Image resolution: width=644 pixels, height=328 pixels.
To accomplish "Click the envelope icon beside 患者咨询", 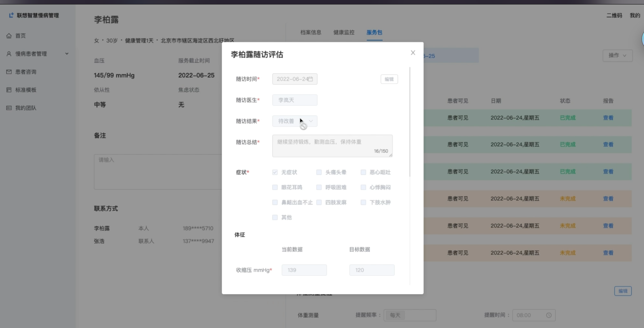I will (x=9, y=72).
